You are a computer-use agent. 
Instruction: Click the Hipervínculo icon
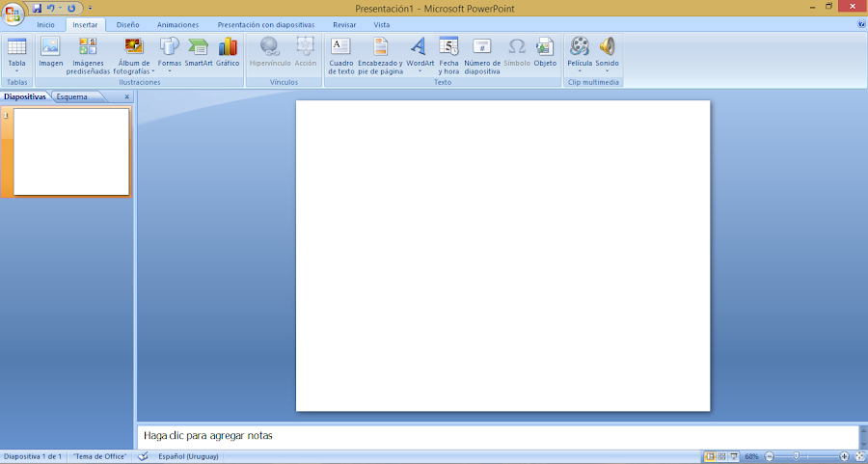point(270,46)
